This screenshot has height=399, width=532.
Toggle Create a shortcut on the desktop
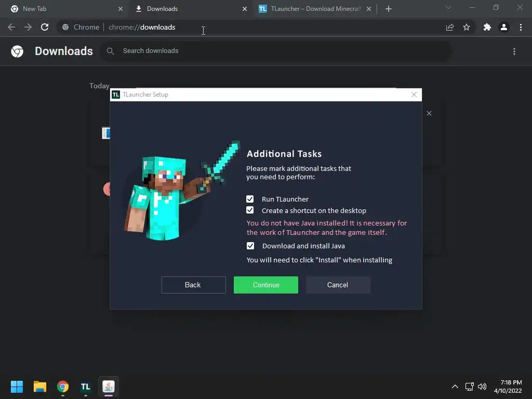click(250, 210)
